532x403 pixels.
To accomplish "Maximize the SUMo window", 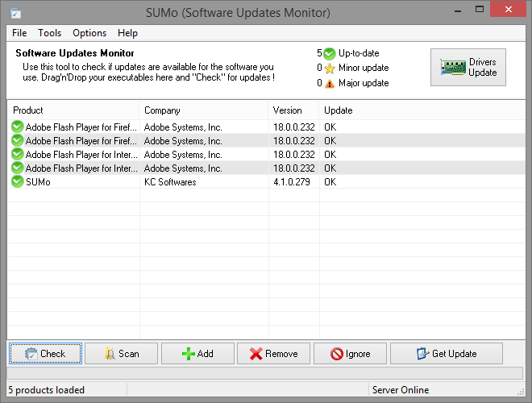I will tap(480, 10).
